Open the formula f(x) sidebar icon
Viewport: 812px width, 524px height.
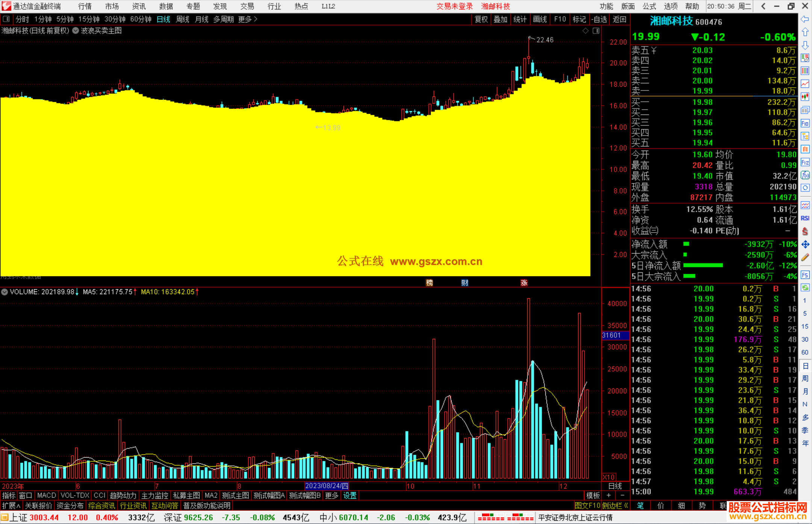click(x=805, y=175)
